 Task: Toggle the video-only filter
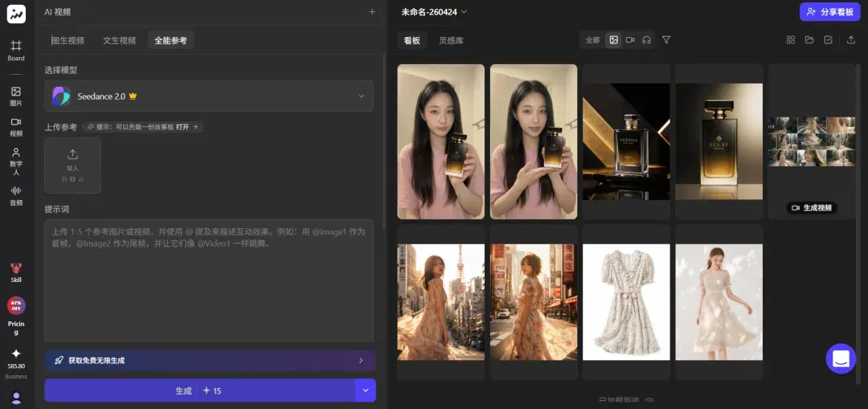(630, 40)
